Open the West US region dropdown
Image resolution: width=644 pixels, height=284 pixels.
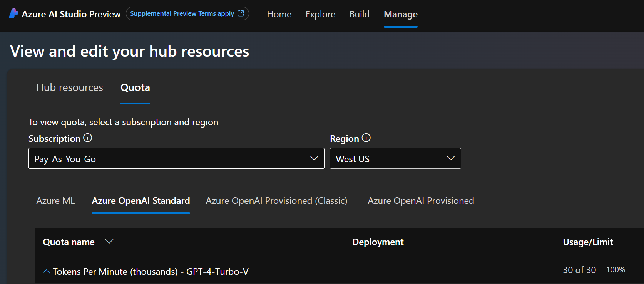[x=395, y=158]
